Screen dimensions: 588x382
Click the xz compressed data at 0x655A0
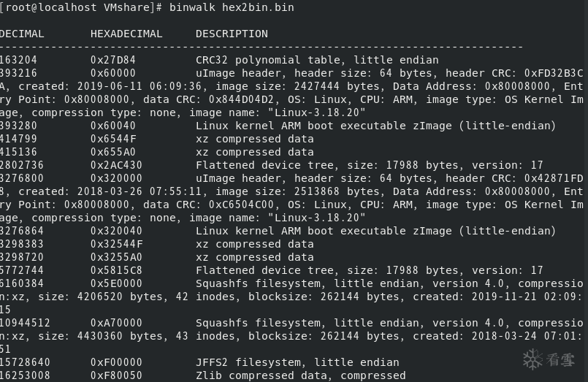click(x=255, y=152)
